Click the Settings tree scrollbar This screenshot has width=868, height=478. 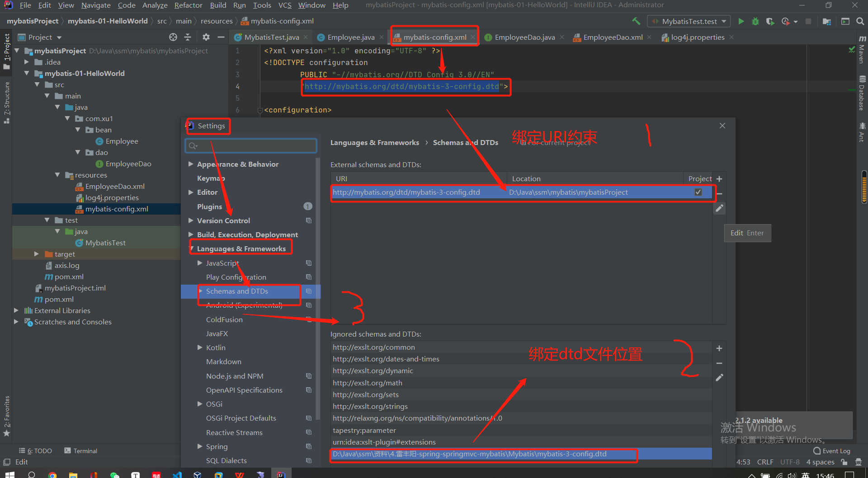[x=318, y=289]
